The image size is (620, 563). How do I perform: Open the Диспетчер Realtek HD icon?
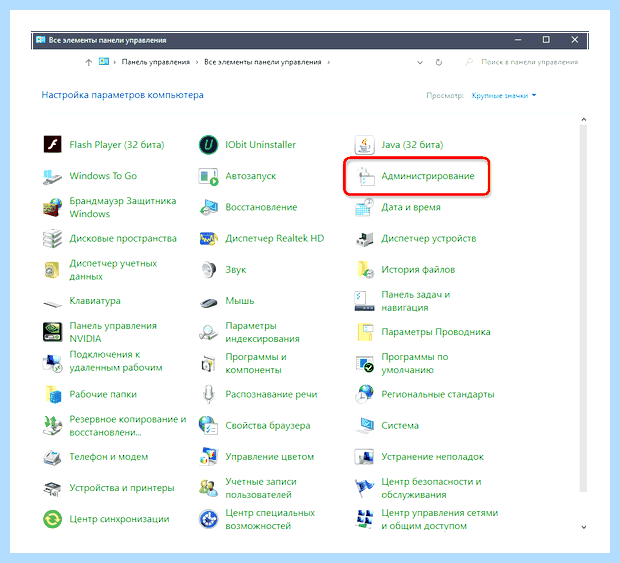coord(208,238)
